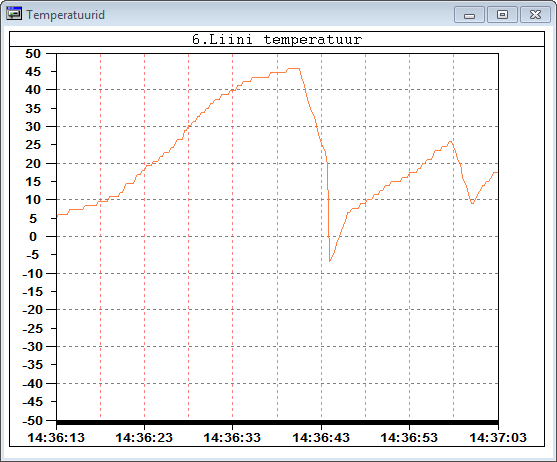Maximize the Temperatuurid window
The height and width of the screenshot is (462, 557).
(502, 15)
